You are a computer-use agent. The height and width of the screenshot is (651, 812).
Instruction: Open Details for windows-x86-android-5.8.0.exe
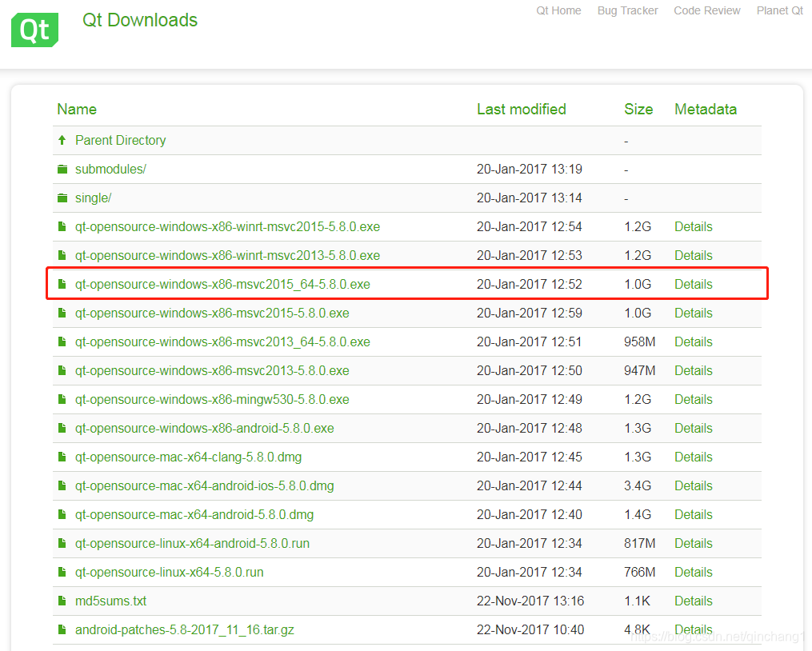(x=693, y=429)
